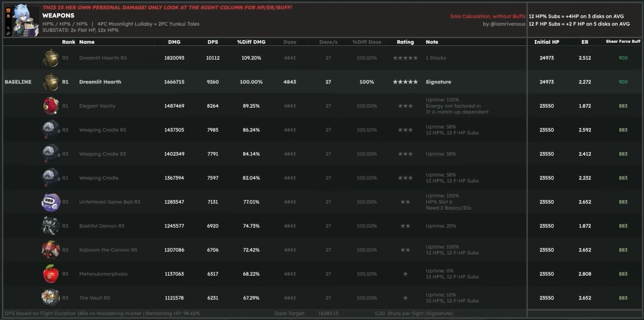The width and height of the screenshot is (644, 320).
Task: Click the Sheer Force Buff column header
Action: (x=623, y=42)
